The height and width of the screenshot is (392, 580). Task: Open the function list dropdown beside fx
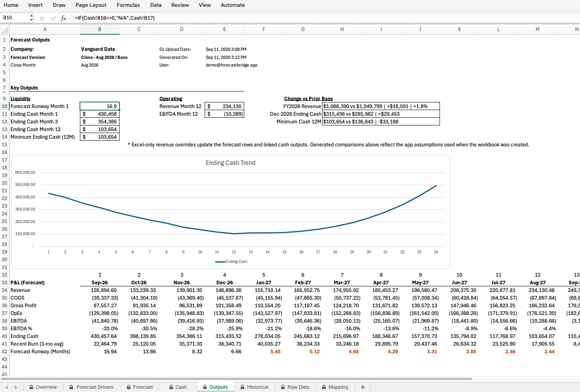[70, 18]
